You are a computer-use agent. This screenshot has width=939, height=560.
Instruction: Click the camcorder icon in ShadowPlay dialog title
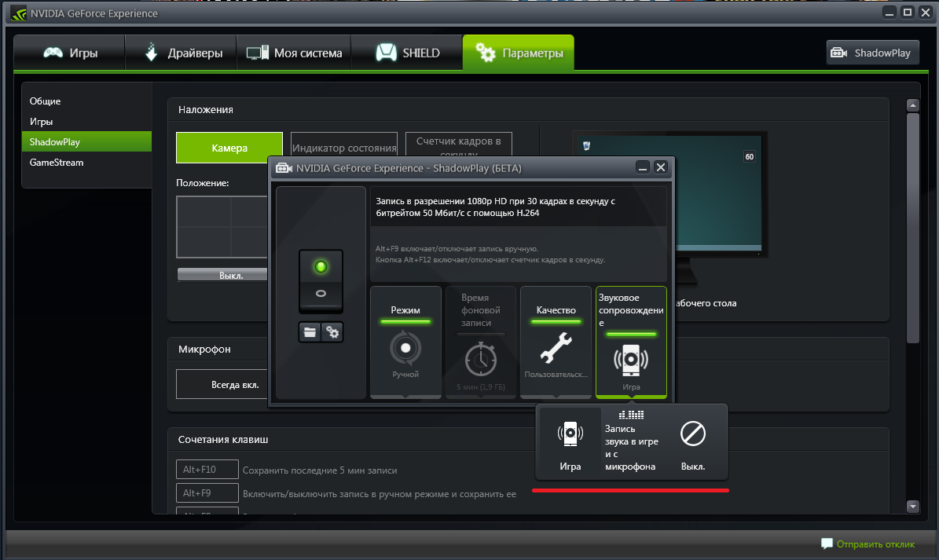click(284, 168)
